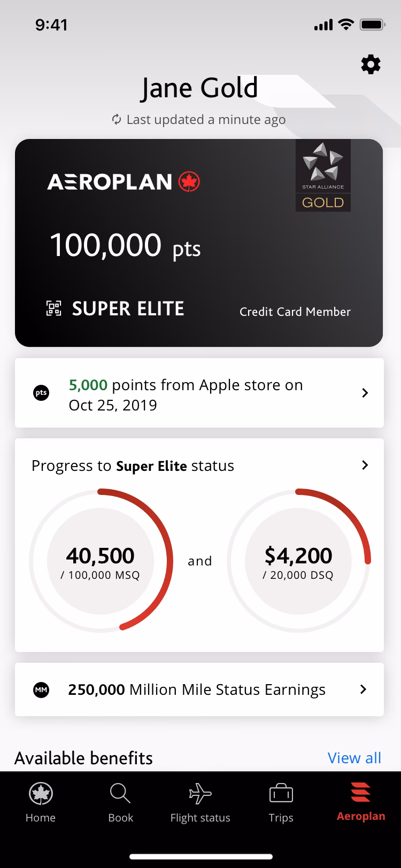Open settings via the gear icon
Viewport: 401px width, 868px height.
coord(371,65)
